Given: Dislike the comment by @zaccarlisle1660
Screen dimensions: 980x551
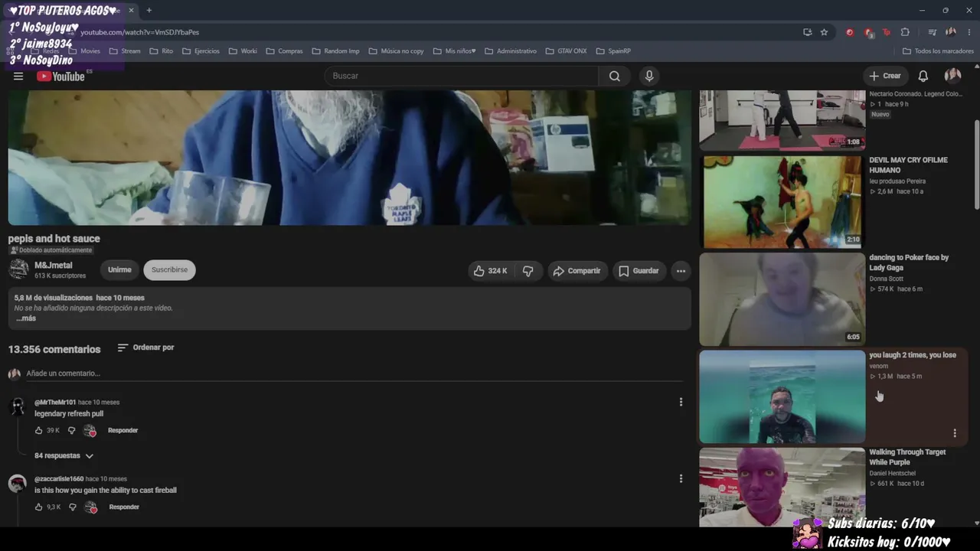Looking at the screenshot, I should [73, 507].
